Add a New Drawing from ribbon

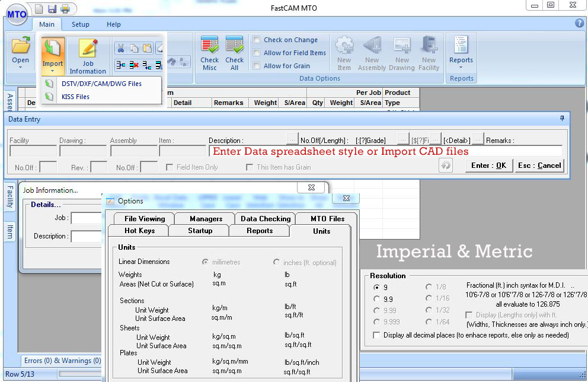tap(402, 53)
